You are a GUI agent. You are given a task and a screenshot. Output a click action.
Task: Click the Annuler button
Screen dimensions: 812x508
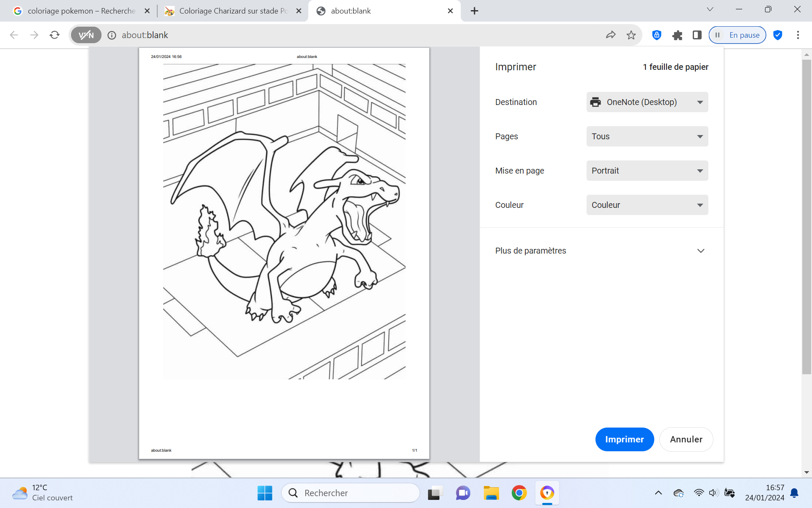point(686,439)
